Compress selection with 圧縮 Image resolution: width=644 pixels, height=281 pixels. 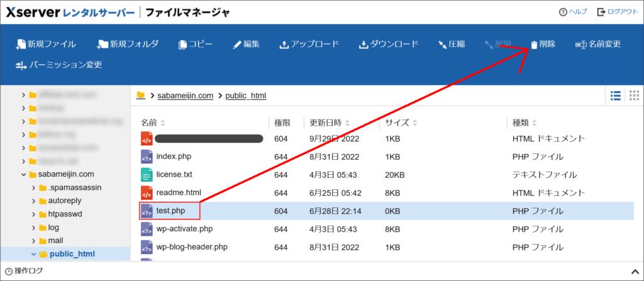click(452, 45)
